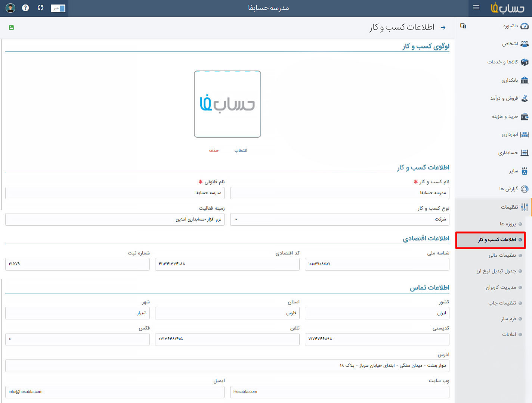
Task: Open the help question mark icon
Action: click(x=25, y=8)
